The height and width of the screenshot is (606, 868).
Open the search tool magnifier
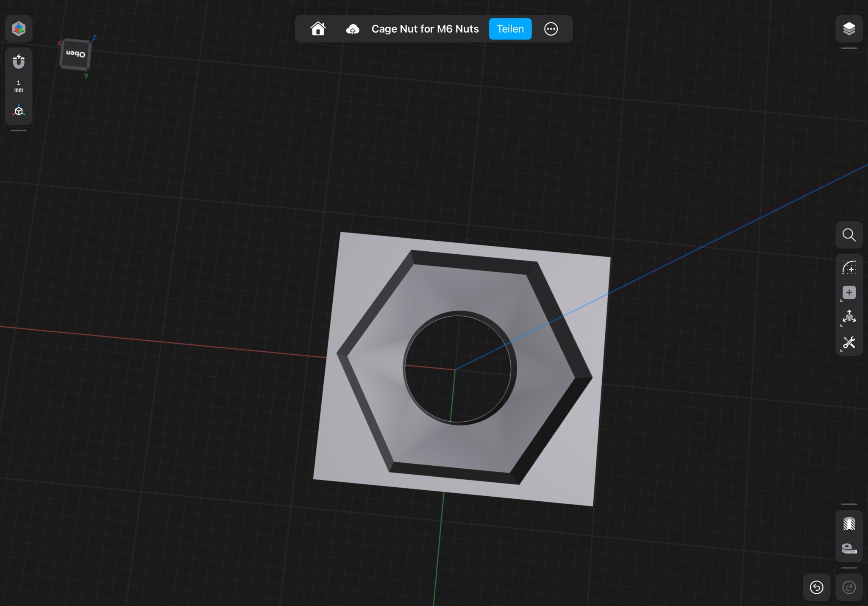tap(849, 235)
